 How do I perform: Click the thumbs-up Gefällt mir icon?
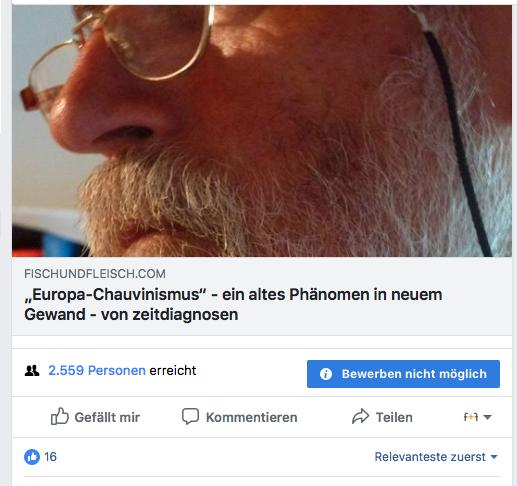pos(60,416)
